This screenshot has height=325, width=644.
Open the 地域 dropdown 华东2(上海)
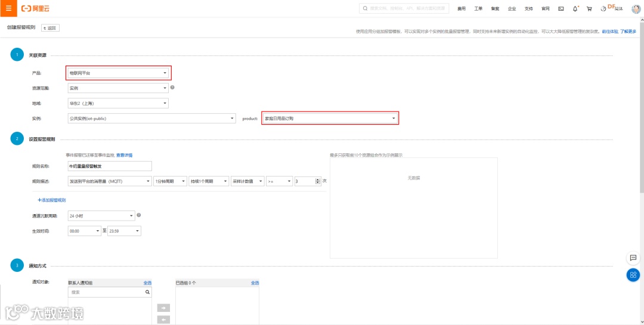pos(118,103)
